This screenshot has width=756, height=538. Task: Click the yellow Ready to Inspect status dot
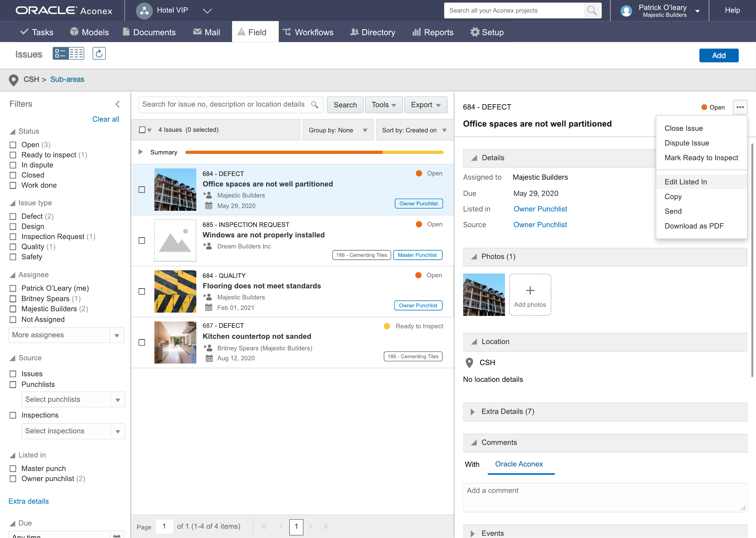[x=387, y=326]
